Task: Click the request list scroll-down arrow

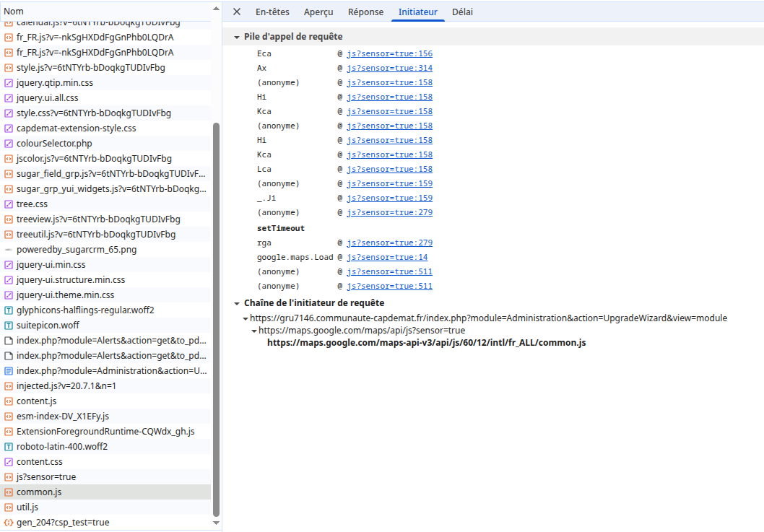Action: click(217, 523)
